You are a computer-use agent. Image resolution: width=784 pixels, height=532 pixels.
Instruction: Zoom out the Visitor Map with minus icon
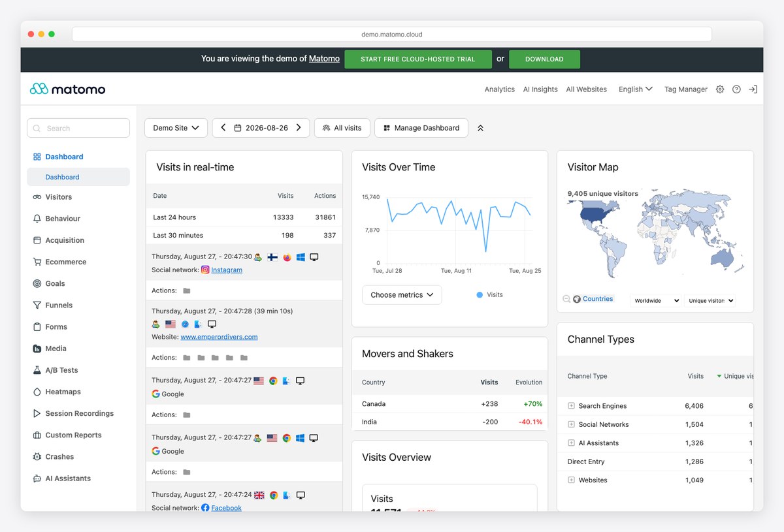(566, 299)
